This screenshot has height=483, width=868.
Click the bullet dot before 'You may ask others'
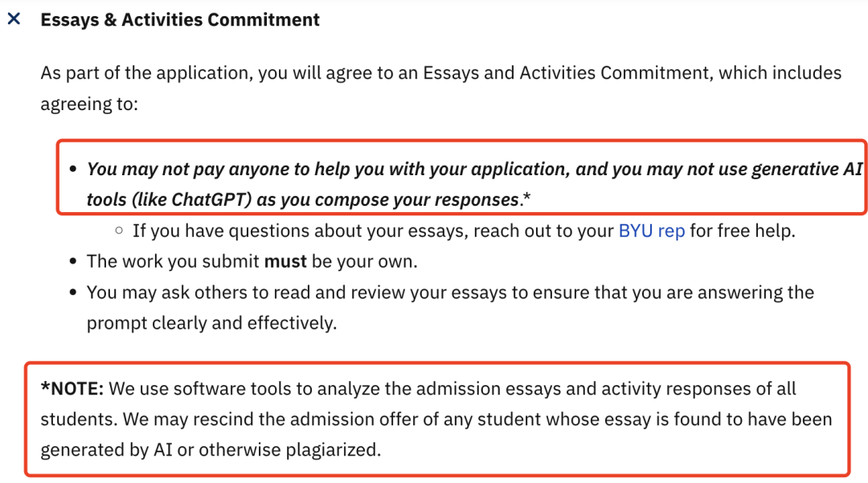pyautogui.click(x=73, y=293)
